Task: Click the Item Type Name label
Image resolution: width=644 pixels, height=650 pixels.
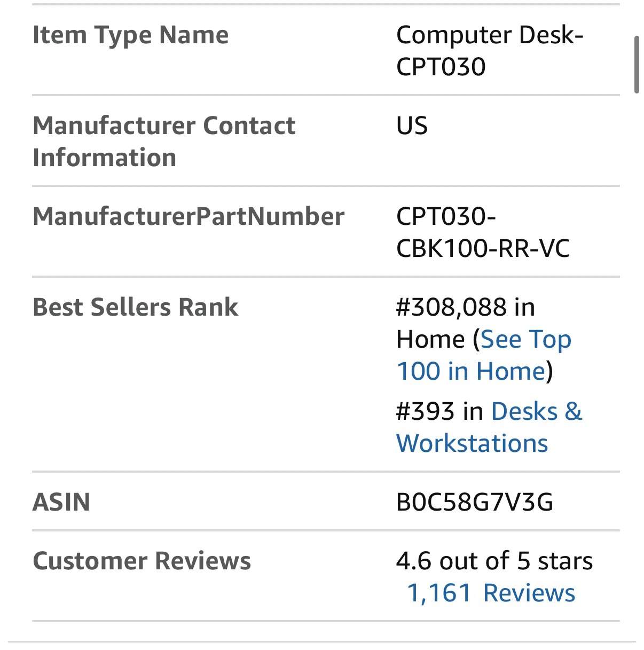Action: (x=131, y=35)
